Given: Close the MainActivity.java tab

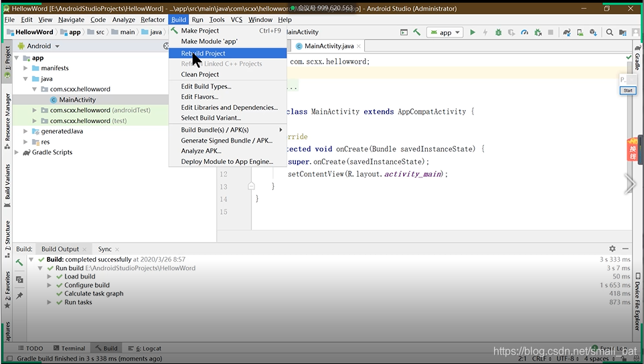Looking at the screenshot, I should (x=359, y=46).
